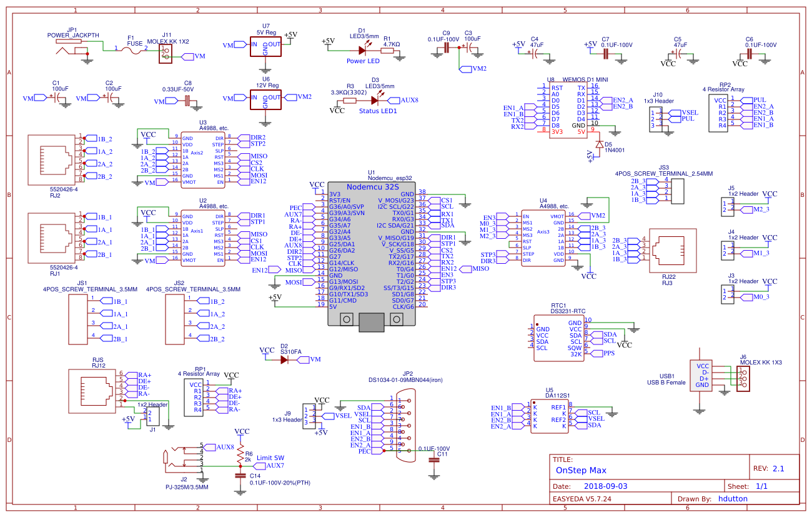Click the 1N4001 diode D5
Viewport: 812px width, 517px height.
tap(598, 145)
